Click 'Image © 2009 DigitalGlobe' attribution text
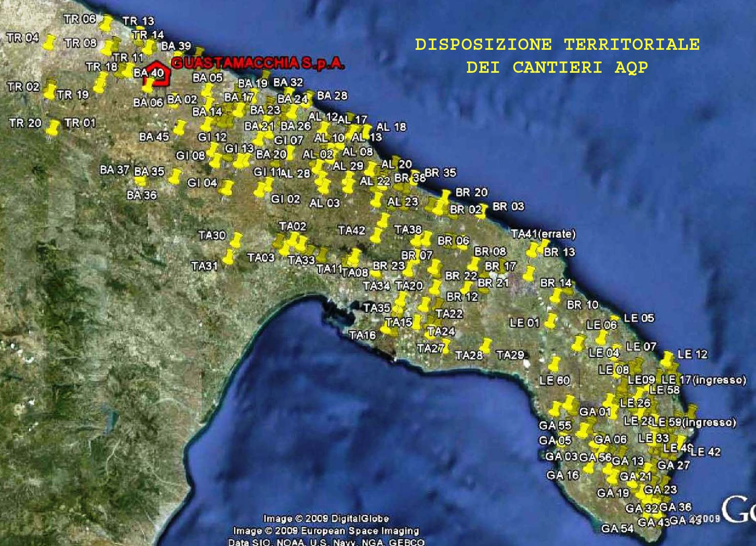 [326, 519]
